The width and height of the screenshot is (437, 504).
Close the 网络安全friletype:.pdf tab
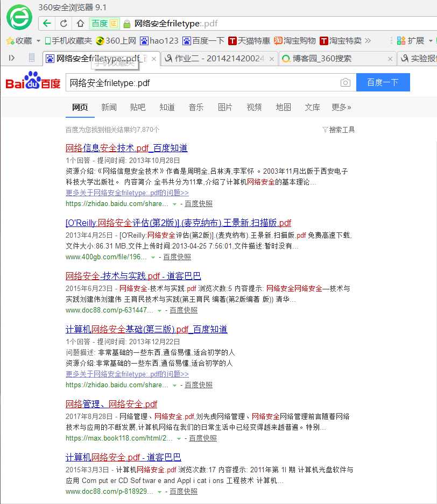pyautogui.click(x=154, y=59)
